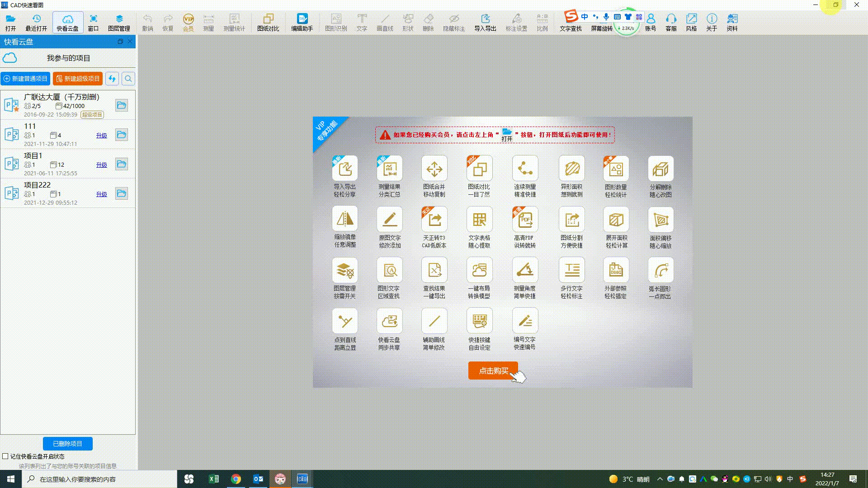The width and height of the screenshot is (868, 488).
Task: Click 新建普通项目 button
Action: (25, 79)
